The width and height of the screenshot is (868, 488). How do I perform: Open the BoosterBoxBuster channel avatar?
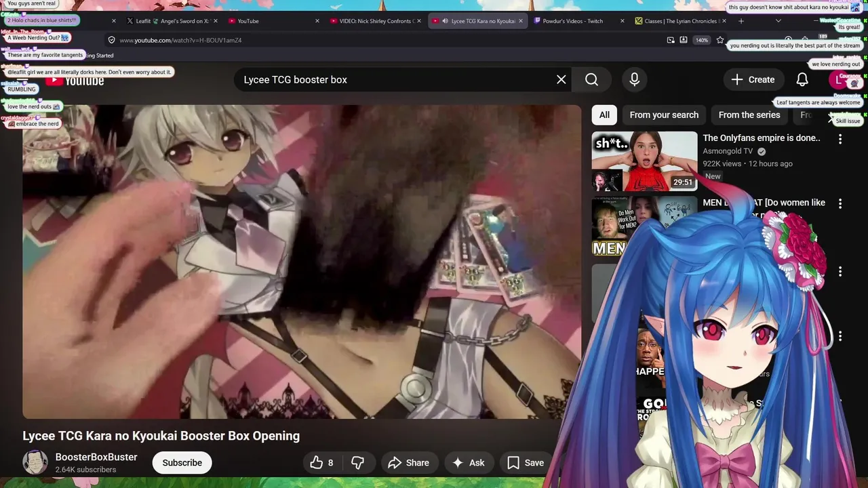coord(35,462)
